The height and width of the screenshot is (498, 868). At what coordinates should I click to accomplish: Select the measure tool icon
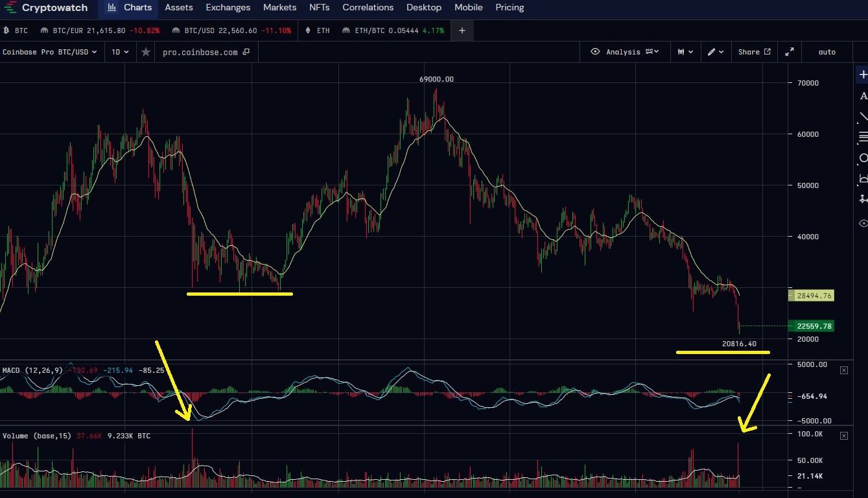[x=863, y=199]
